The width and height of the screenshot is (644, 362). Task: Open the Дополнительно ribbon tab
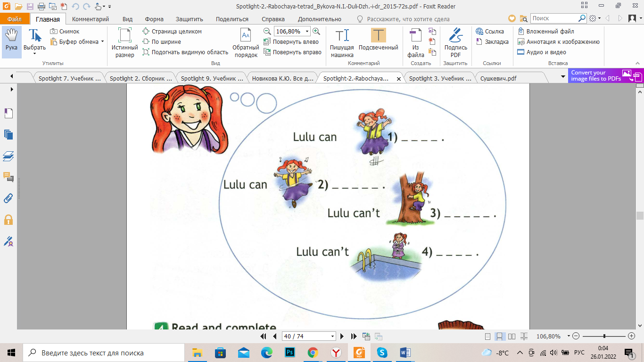click(320, 19)
